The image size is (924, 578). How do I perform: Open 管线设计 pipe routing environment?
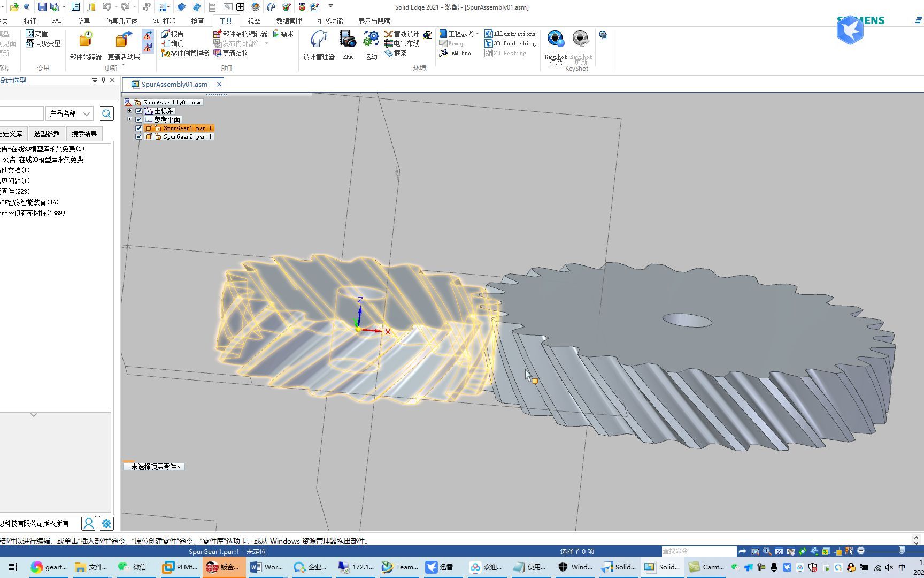[402, 34]
